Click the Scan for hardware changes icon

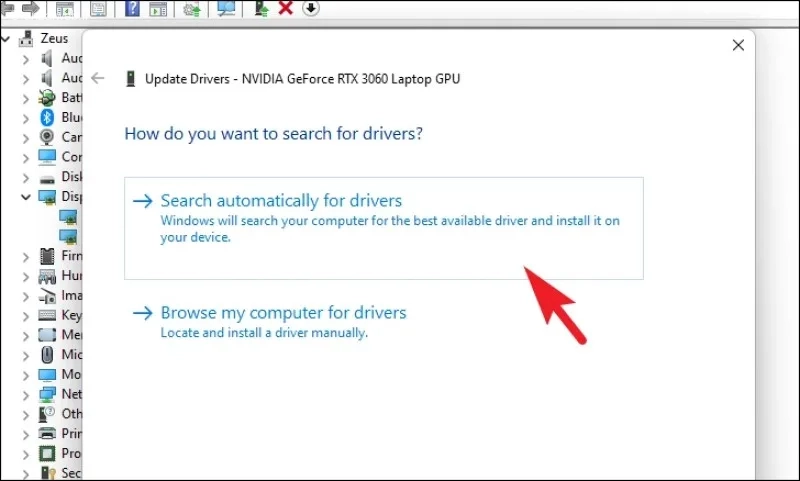pos(226,8)
